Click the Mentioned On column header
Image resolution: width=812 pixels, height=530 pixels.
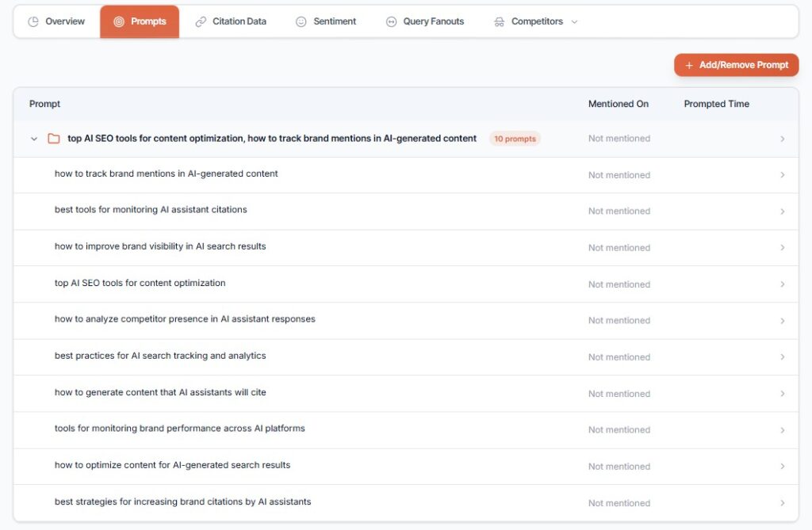618,104
